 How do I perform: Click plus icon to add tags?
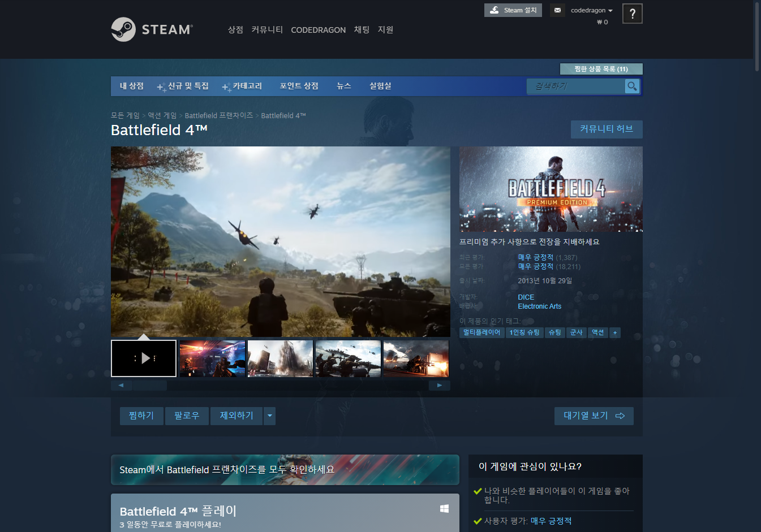(x=615, y=332)
